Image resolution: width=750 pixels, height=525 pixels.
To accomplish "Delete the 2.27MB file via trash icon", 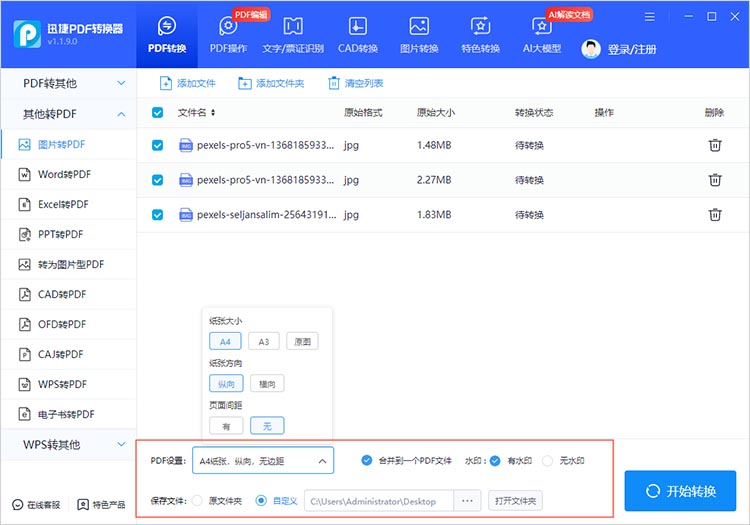I will 715,180.
